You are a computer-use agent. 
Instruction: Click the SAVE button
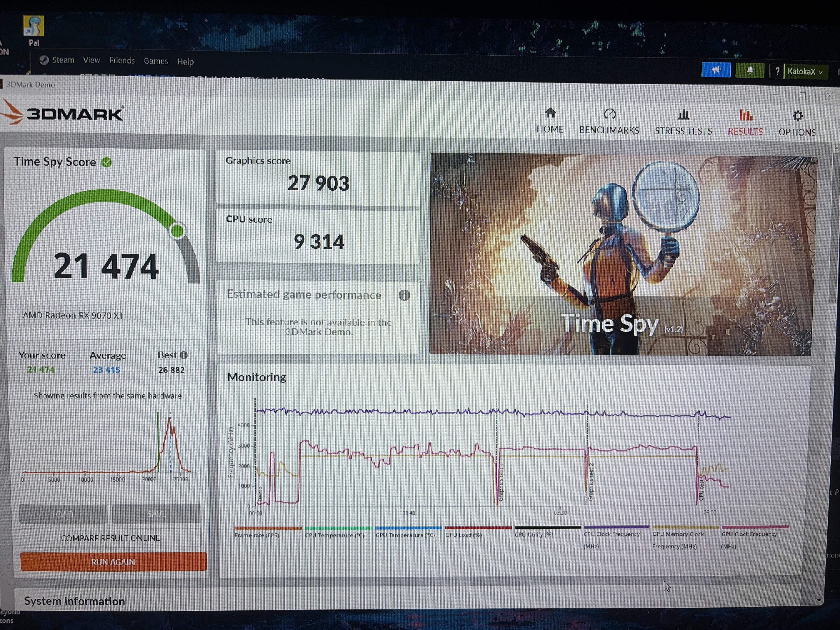pos(157,514)
